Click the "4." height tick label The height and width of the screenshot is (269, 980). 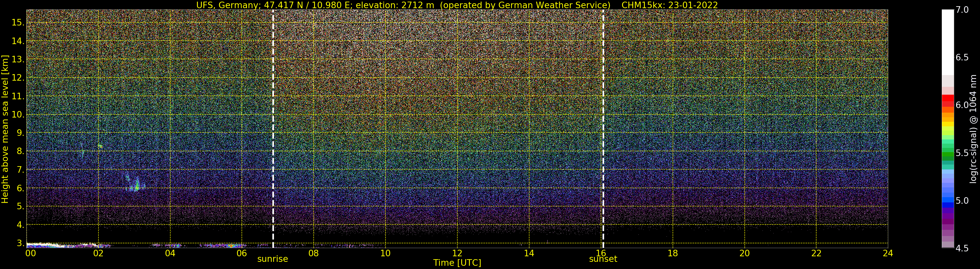tap(20, 225)
